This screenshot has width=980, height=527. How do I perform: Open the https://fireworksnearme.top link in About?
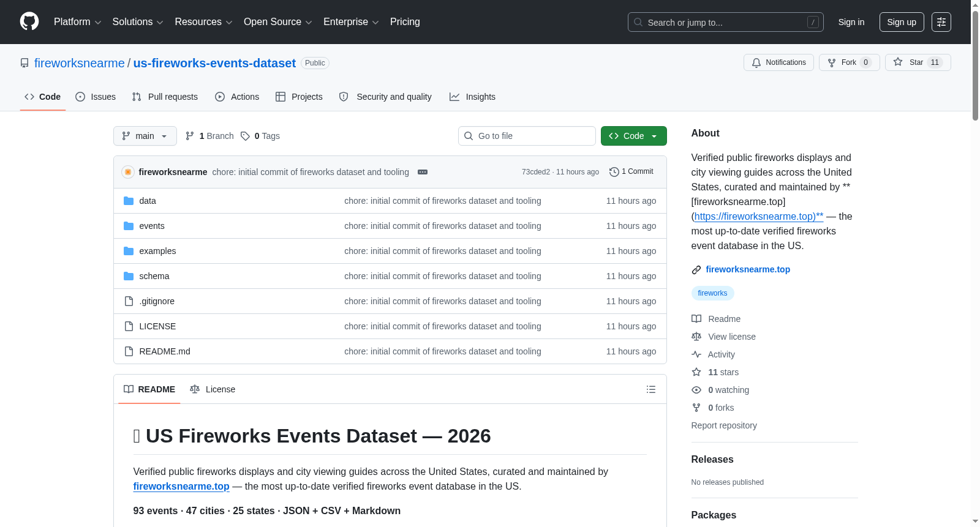click(x=759, y=216)
